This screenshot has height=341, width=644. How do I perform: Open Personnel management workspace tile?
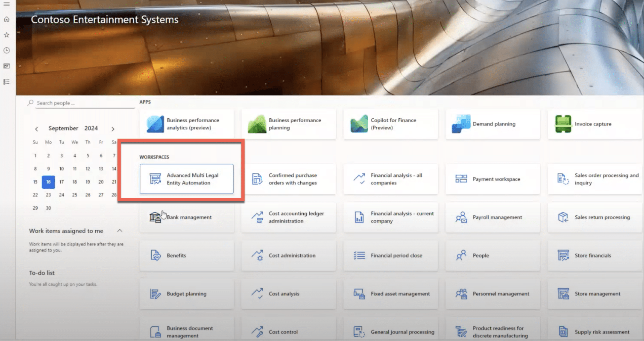[x=493, y=294]
